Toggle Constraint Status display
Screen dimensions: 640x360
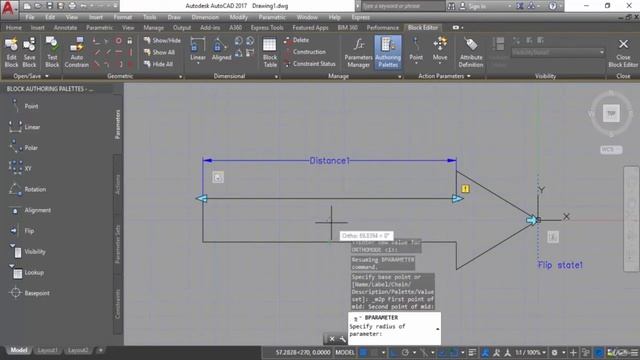(309, 64)
